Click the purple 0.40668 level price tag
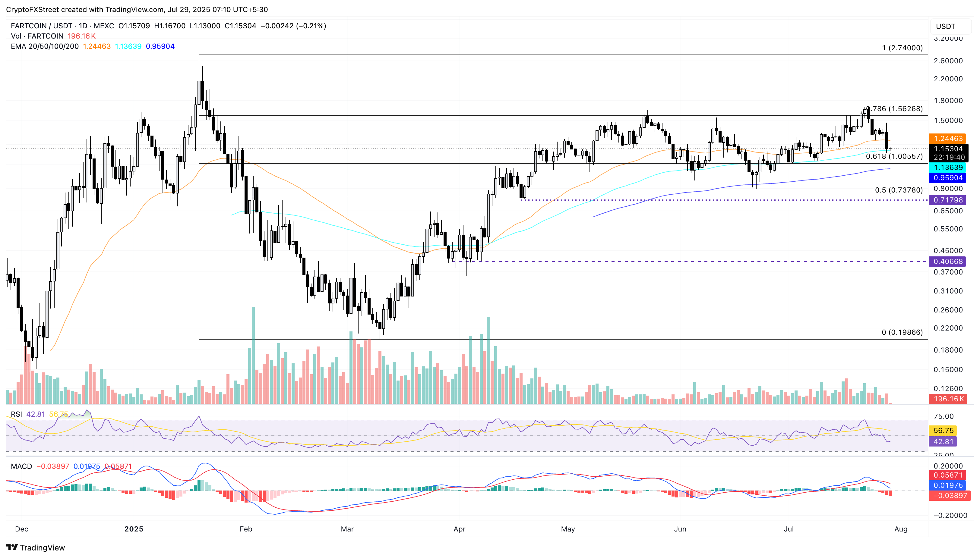 tap(947, 261)
